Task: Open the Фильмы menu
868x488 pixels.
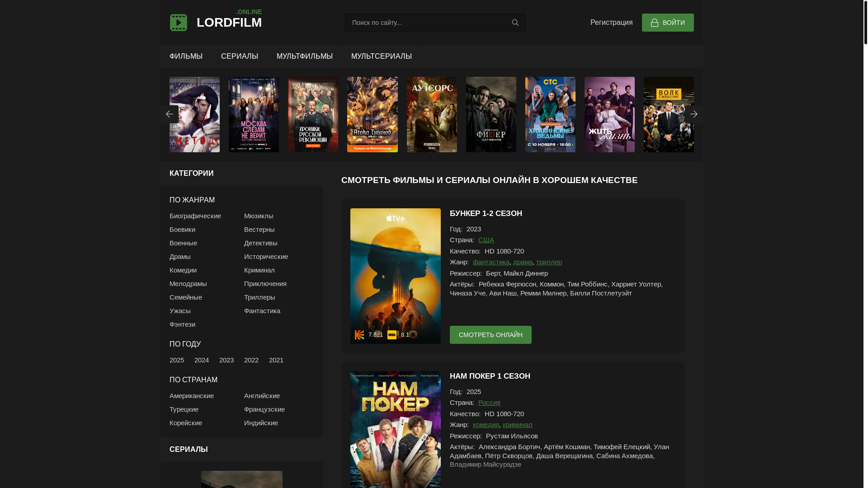Action: tap(186, 56)
